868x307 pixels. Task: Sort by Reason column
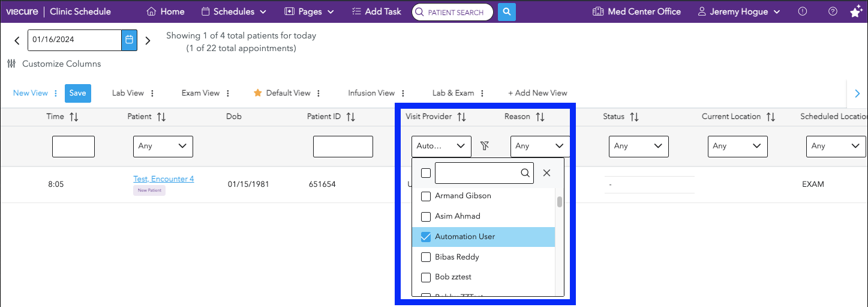click(x=540, y=117)
